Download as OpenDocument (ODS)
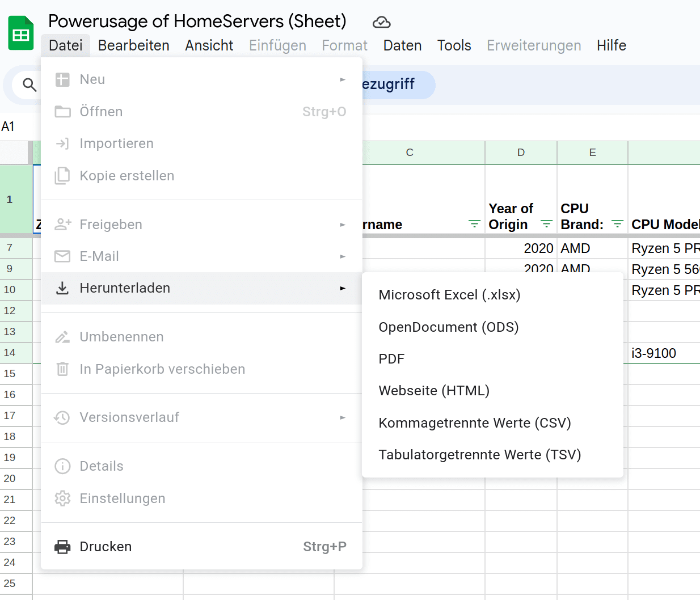700x600 pixels. (492, 327)
